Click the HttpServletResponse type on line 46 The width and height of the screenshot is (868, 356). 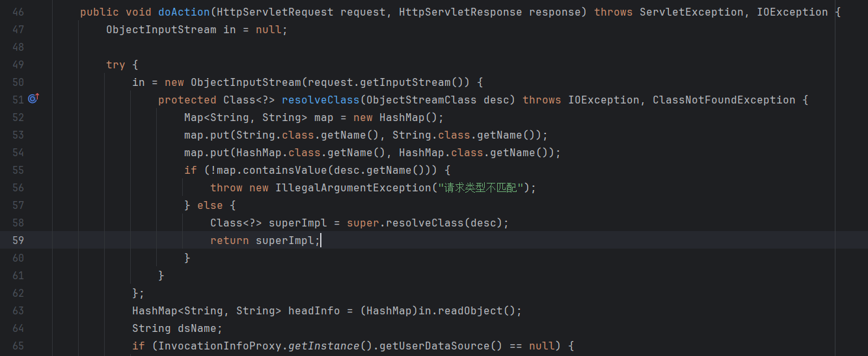coord(461,12)
